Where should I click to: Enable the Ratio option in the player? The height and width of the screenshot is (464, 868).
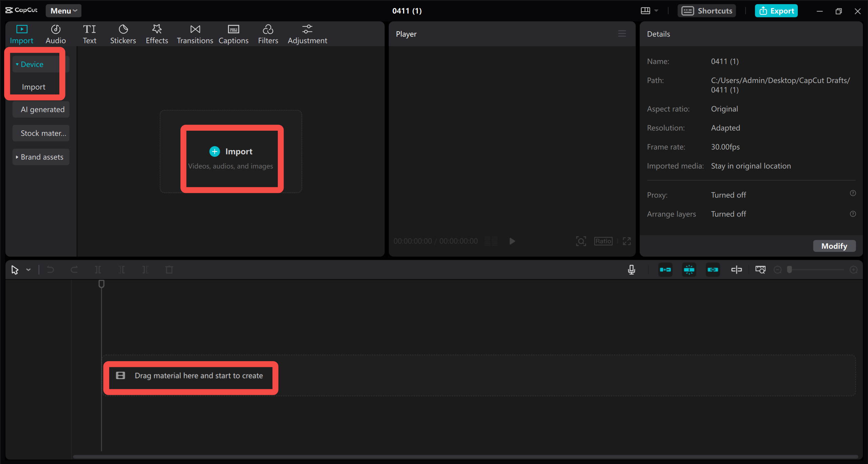point(603,241)
